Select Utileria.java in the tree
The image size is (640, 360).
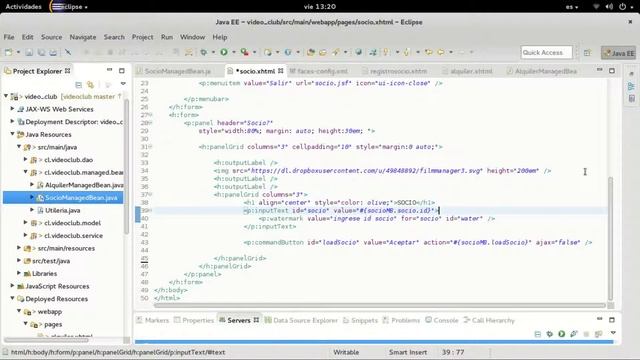pos(62,210)
